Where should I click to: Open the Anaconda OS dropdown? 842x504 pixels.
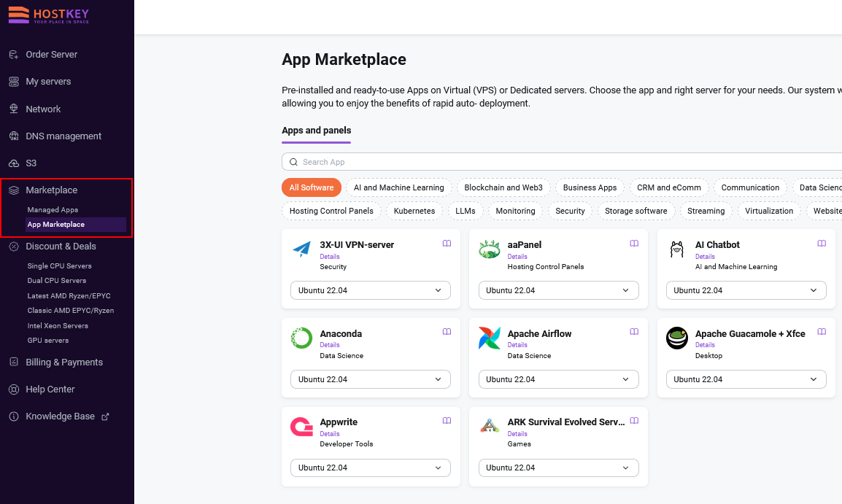click(x=371, y=379)
